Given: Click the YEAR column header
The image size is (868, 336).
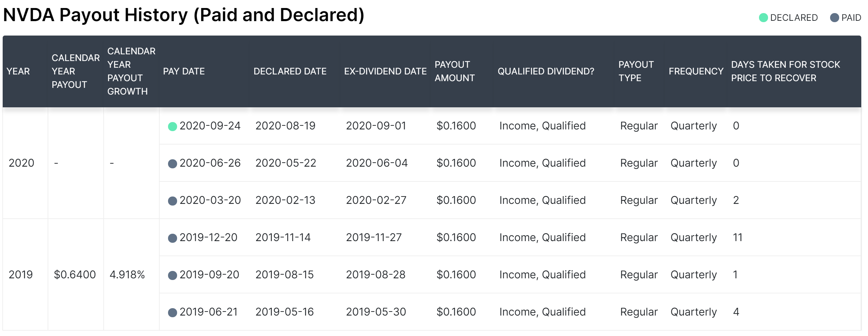Looking at the screenshot, I should tap(18, 71).
